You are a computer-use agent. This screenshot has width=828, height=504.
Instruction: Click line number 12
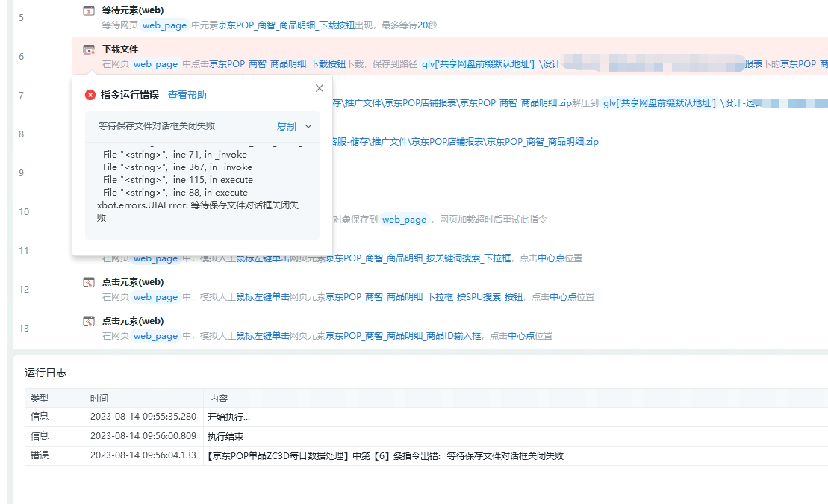tap(24, 290)
